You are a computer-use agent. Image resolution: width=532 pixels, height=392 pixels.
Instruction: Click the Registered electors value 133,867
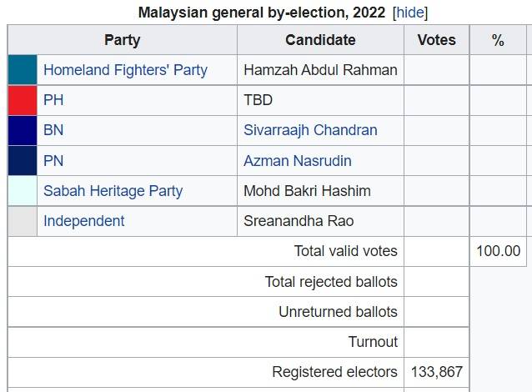(x=437, y=372)
